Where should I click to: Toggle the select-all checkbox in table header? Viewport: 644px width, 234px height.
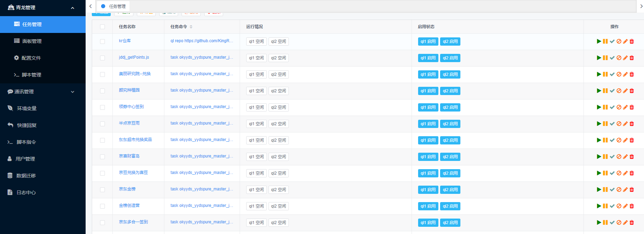[102, 27]
